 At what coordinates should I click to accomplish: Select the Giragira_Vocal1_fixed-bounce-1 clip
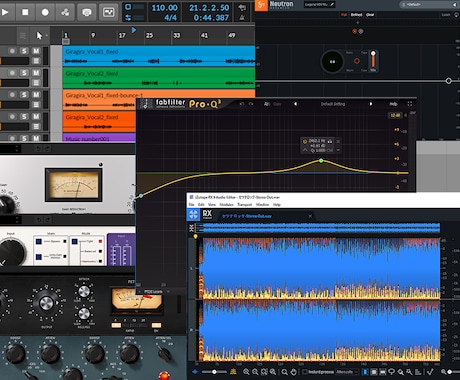point(100,100)
